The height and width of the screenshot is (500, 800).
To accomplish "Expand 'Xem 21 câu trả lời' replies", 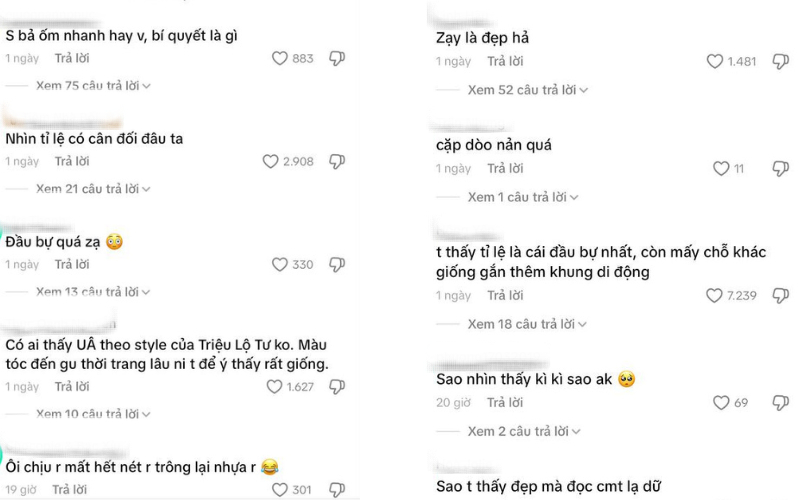I will coord(93,189).
